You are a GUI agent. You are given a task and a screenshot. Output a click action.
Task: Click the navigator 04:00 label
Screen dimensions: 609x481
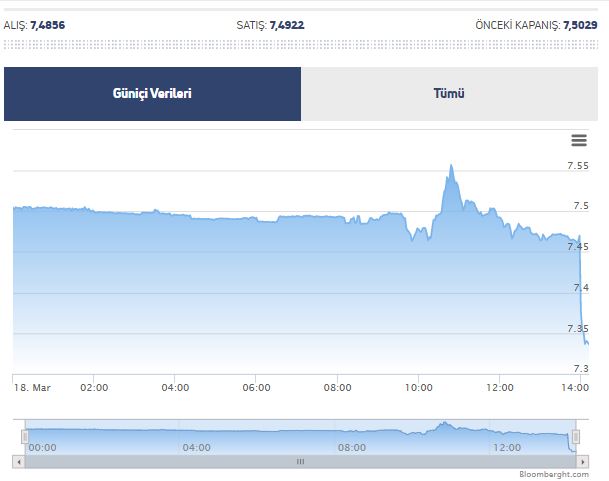[197, 448]
